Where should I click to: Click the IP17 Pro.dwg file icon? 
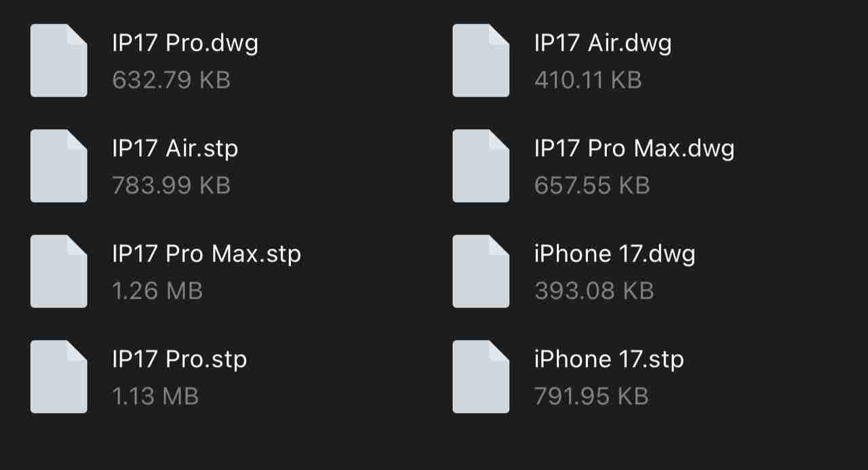point(58,60)
